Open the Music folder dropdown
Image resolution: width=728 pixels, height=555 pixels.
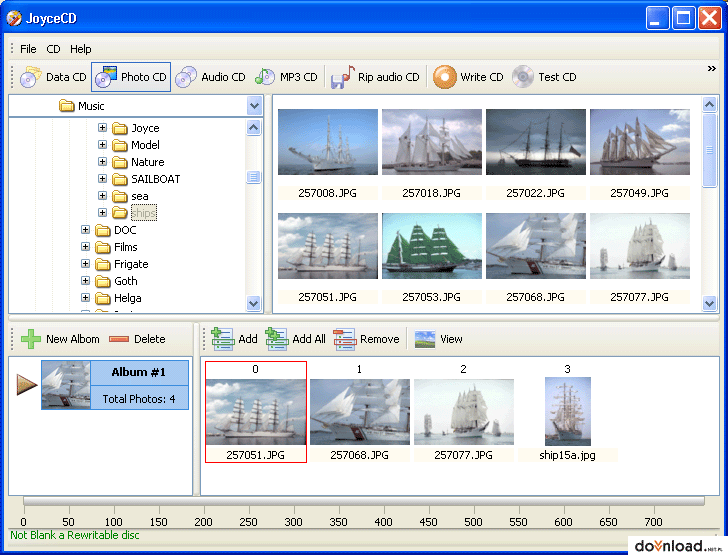(x=254, y=106)
